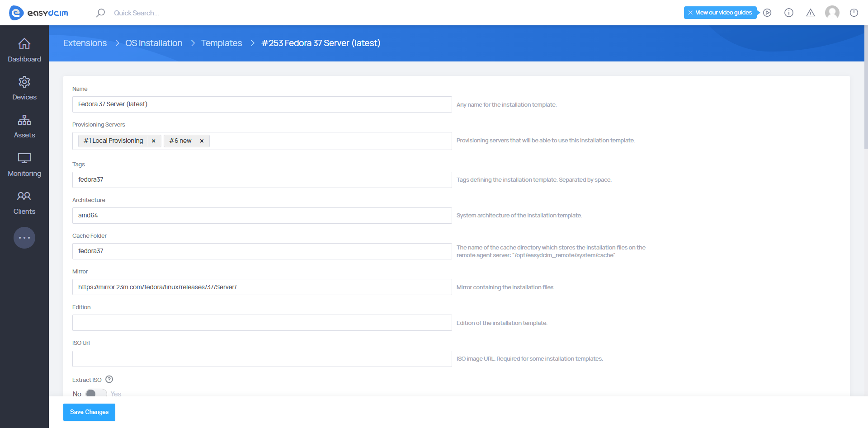Remove #1 Local Provisioning tag
This screenshot has height=428, width=868.
154,141
